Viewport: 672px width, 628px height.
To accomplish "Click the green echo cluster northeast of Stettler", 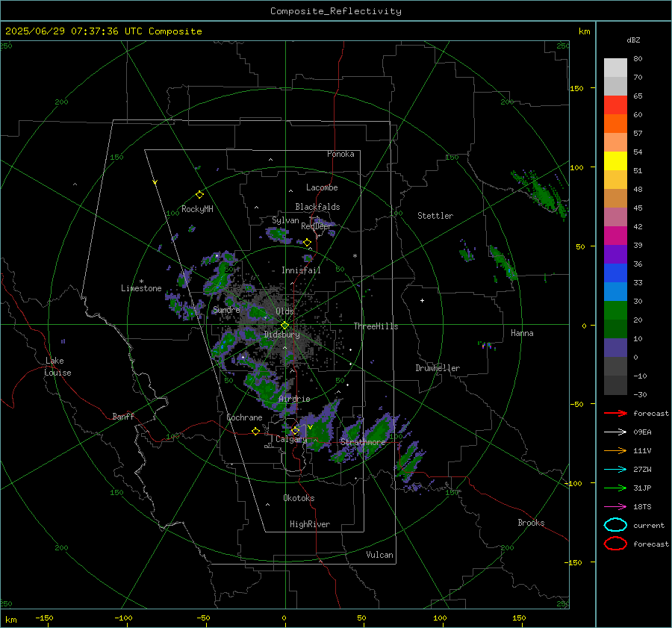I will [x=541, y=195].
